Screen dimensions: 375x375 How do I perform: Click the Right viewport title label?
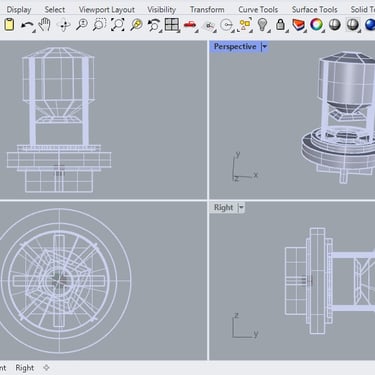click(223, 207)
